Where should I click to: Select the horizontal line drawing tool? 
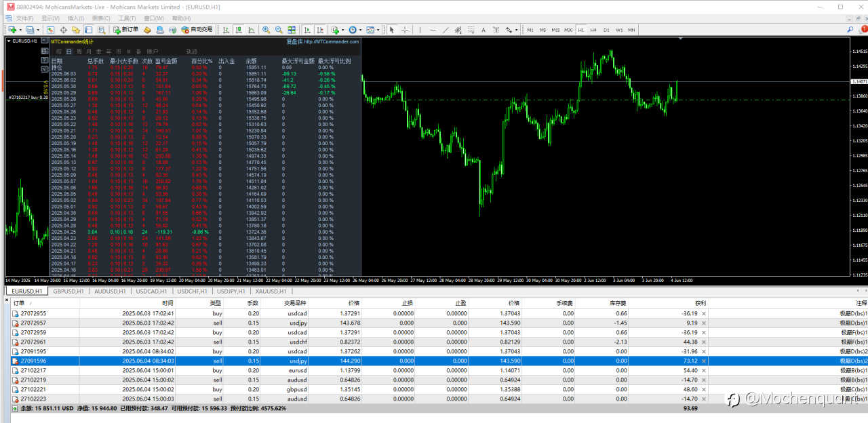[433, 30]
